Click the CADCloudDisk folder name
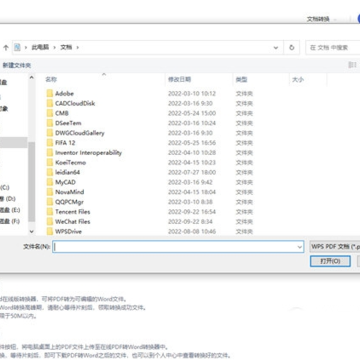360x360 pixels. pos(75,103)
